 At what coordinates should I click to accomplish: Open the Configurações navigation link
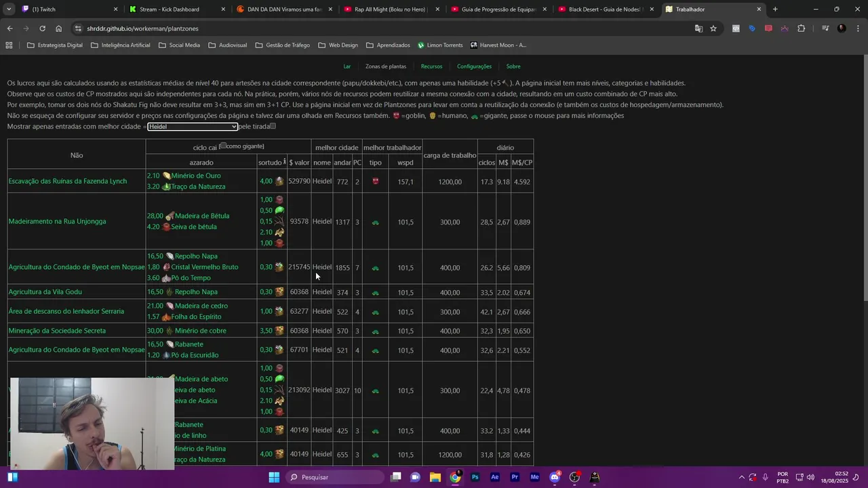click(x=474, y=66)
